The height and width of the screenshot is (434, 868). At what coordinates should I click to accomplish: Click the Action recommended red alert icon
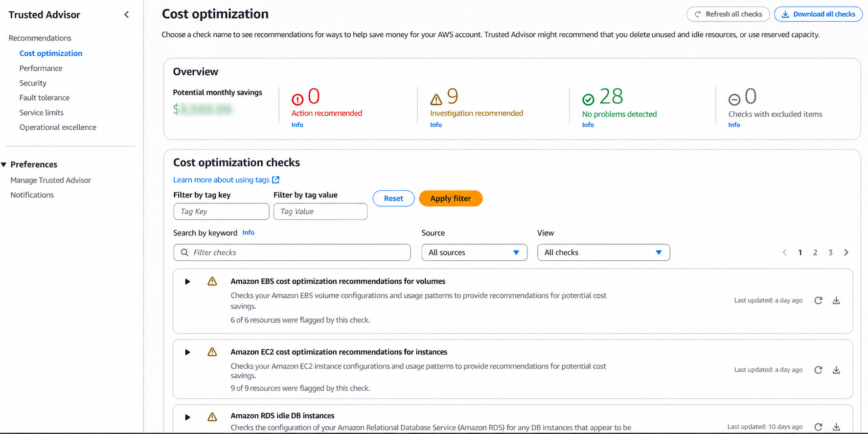[297, 99]
